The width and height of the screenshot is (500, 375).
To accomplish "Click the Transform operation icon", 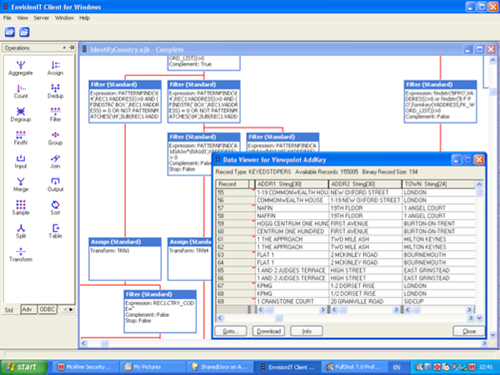I will pos(21,255).
